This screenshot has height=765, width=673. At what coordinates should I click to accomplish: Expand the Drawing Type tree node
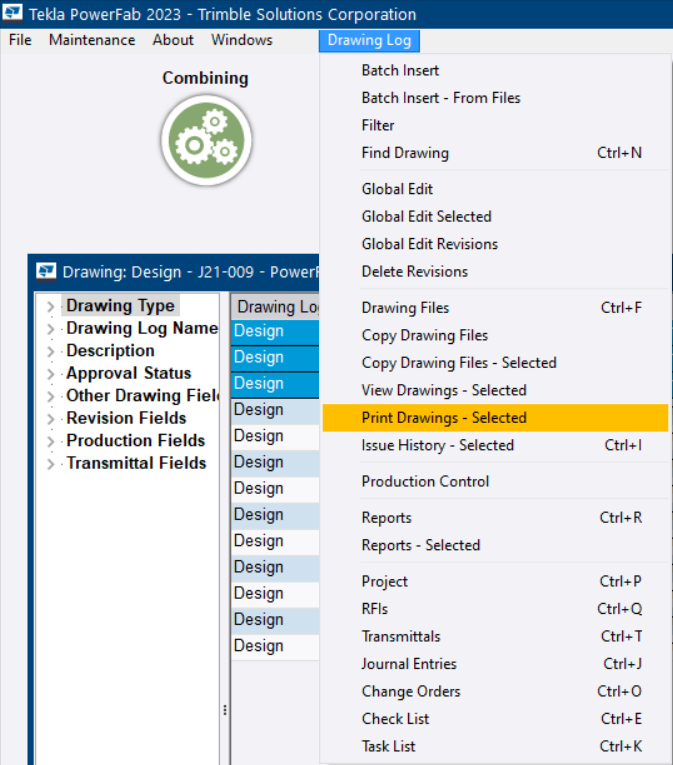tap(51, 307)
